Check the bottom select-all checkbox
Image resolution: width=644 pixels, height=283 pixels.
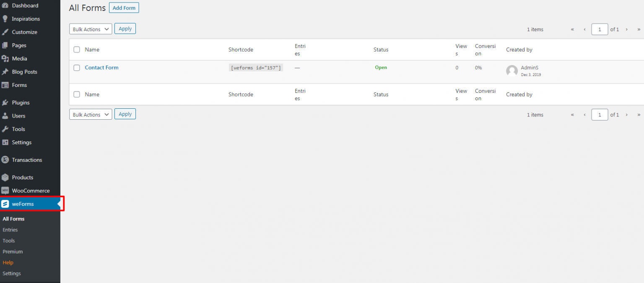77,94
